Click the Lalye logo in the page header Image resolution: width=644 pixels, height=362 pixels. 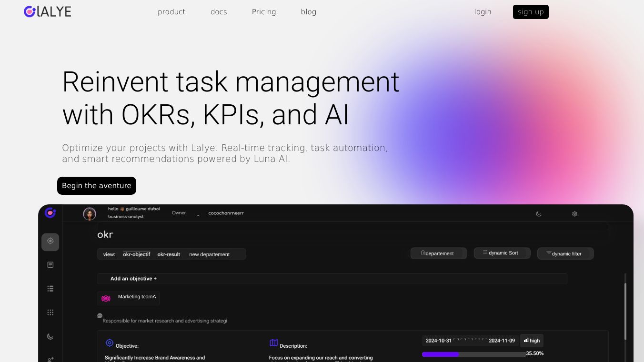click(x=48, y=11)
